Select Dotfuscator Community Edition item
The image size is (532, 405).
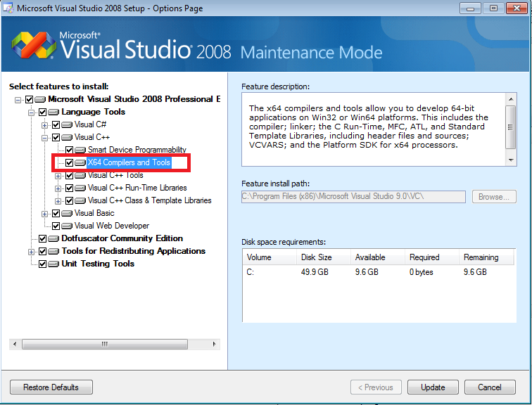122,238
